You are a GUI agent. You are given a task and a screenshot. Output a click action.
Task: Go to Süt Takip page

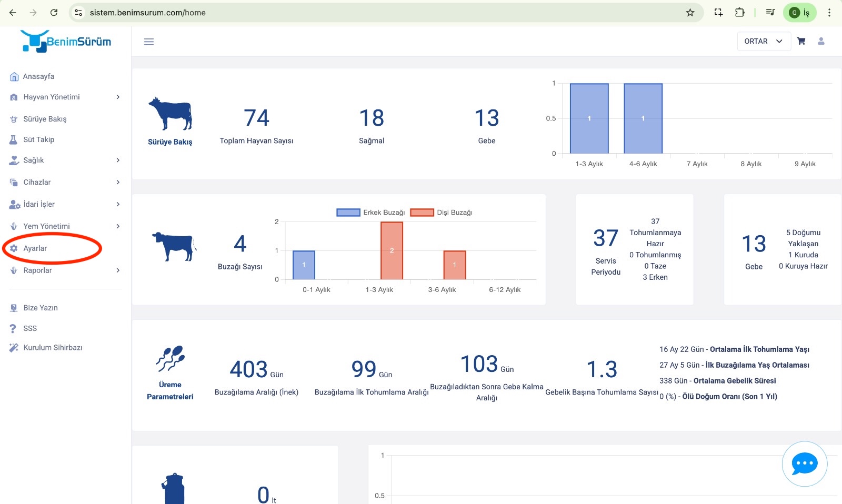[x=38, y=139]
